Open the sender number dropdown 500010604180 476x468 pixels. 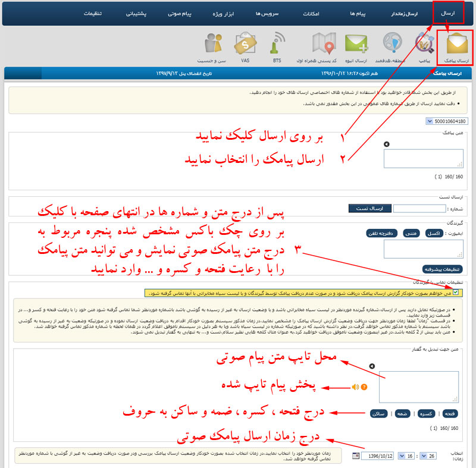[x=447, y=121]
